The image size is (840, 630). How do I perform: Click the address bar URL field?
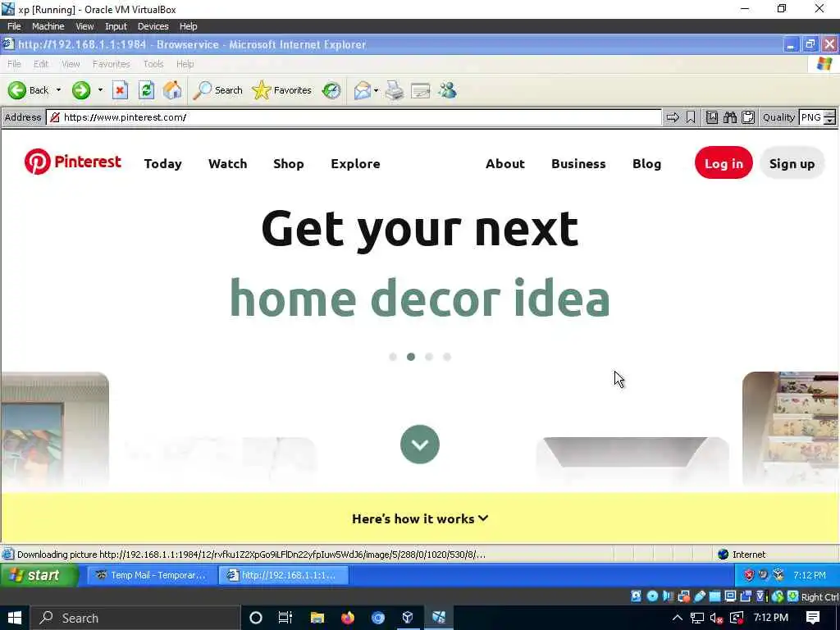(354, 117)
